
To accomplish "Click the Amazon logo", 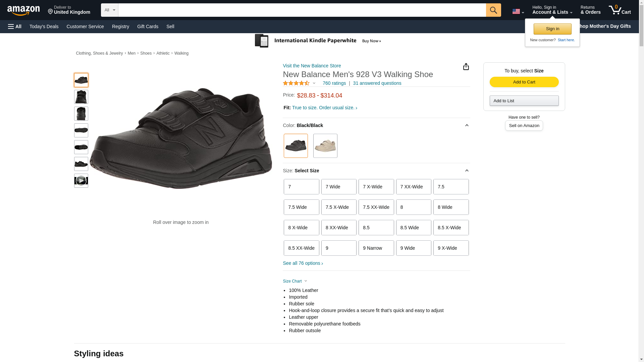I will 23,10.
